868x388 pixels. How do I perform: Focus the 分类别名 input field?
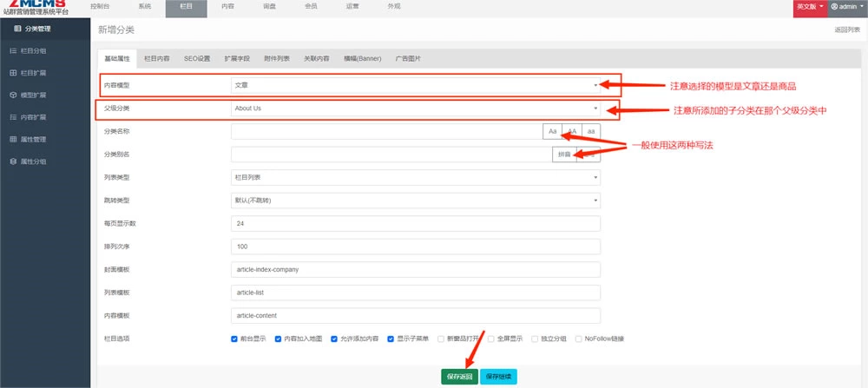391,155
